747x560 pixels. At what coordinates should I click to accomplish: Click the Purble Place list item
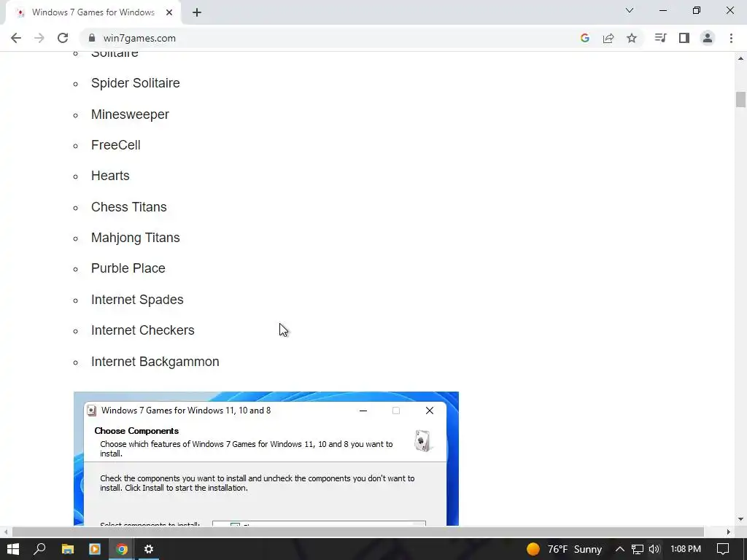(x=128, y=268)
